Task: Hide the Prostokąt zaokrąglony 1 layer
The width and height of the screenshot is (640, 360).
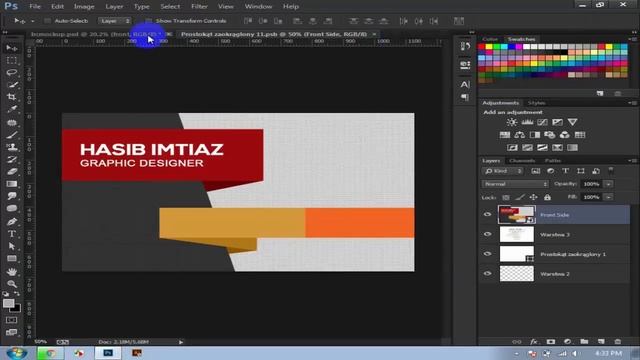Action: point(487,254)
